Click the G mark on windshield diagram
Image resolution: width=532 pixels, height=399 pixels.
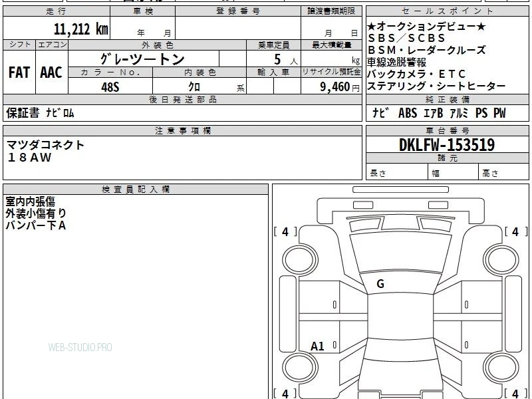tap(380, 284)
